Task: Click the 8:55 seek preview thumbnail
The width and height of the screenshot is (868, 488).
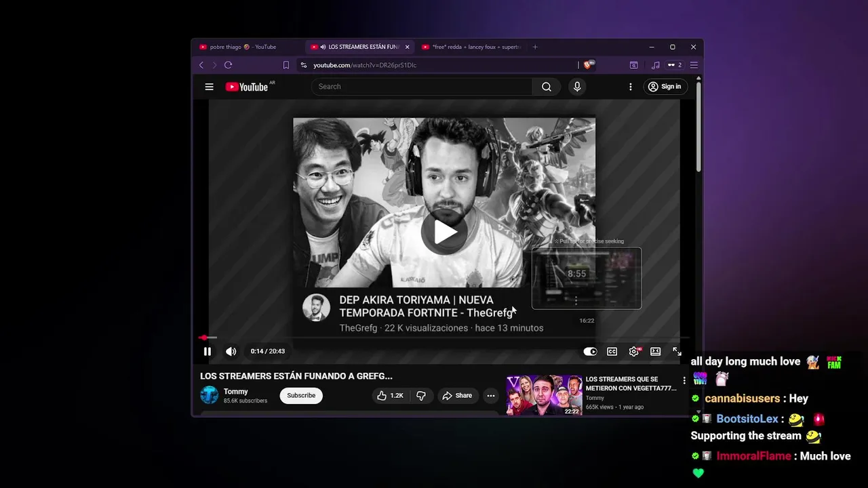Action: point(587,278)
